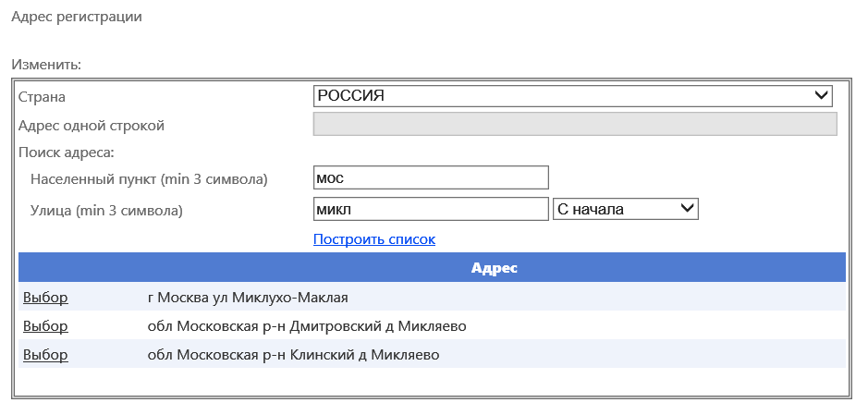Click the greyed 'Адрес одной строкой' field
The image size is (868, 415).
pyautogui.click(x=575, y=124)
